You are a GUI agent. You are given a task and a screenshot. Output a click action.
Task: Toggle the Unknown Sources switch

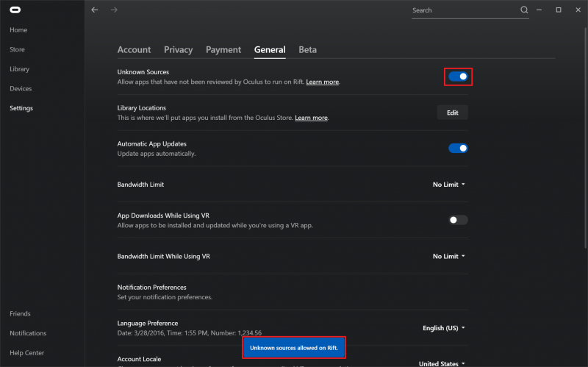pos(458,76)
